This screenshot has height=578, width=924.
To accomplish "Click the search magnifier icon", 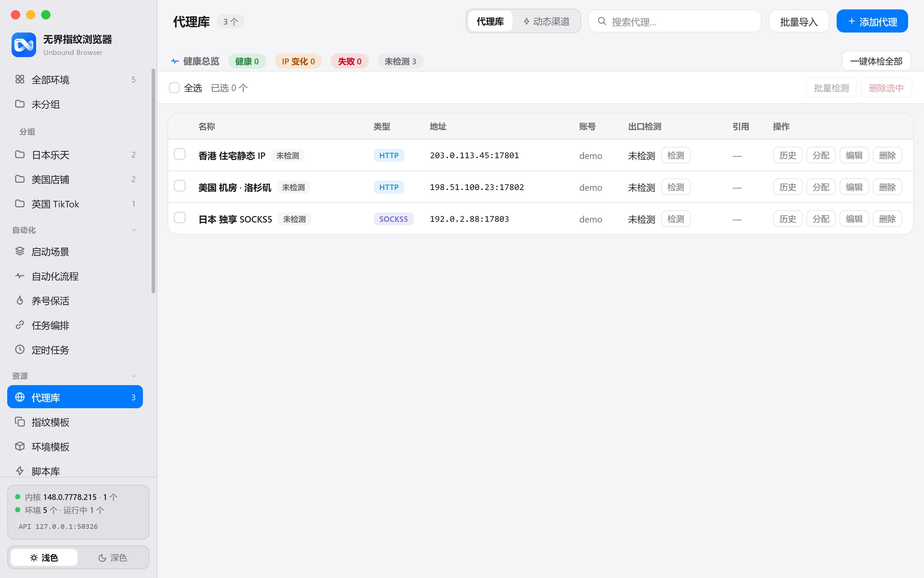I will [602, 21].
